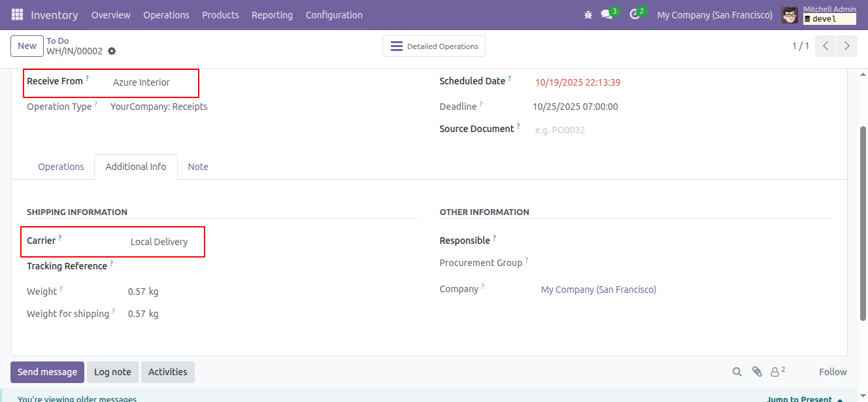Image resolution: width=868 pixels, height=402 pixels.
Task: Go to previous record arrow
Action: pos(826,46)
